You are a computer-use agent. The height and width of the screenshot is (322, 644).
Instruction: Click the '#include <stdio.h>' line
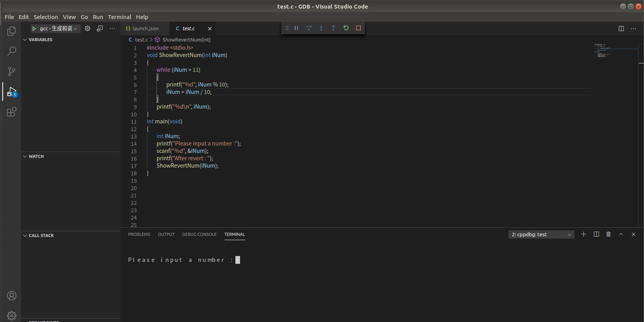coord(170,48)
